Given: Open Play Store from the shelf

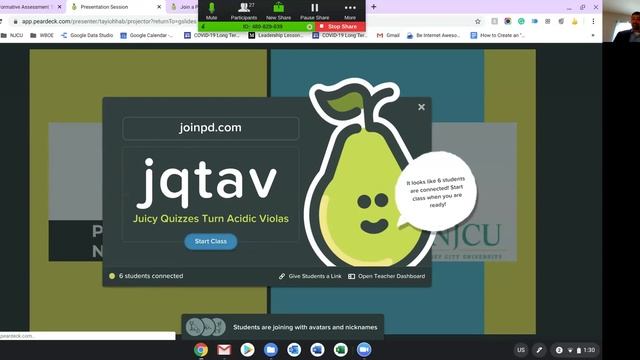Looking at the screenshot, I should (247, 350).
